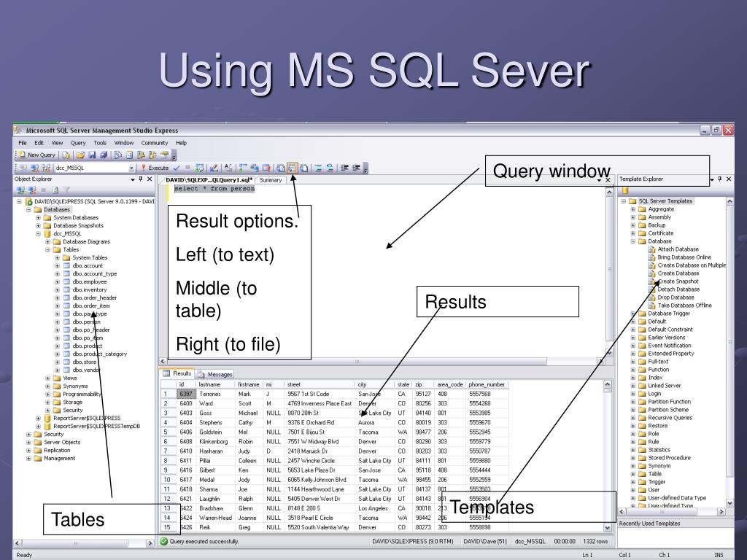Close the Object Explorer panel
Screen dimensions: 747x560
(x=150, y=179)
